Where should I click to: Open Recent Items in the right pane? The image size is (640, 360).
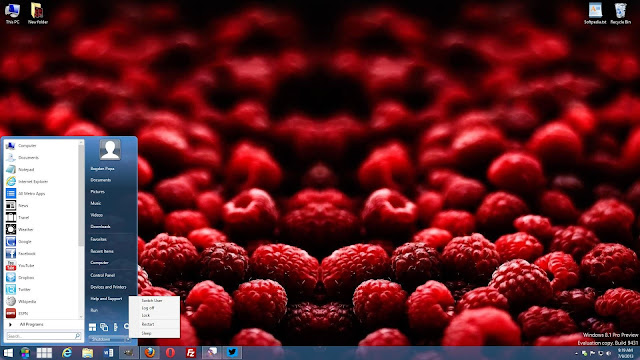tap(102, 251)
